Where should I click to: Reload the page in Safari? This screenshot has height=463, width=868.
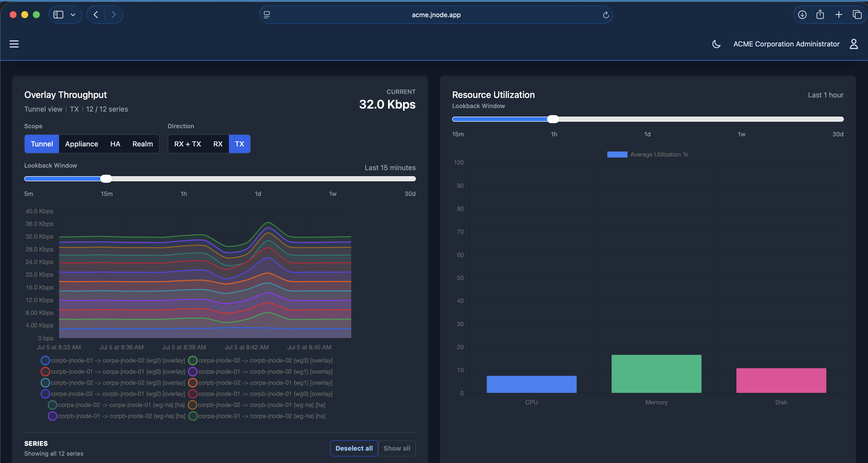[606, 15]
